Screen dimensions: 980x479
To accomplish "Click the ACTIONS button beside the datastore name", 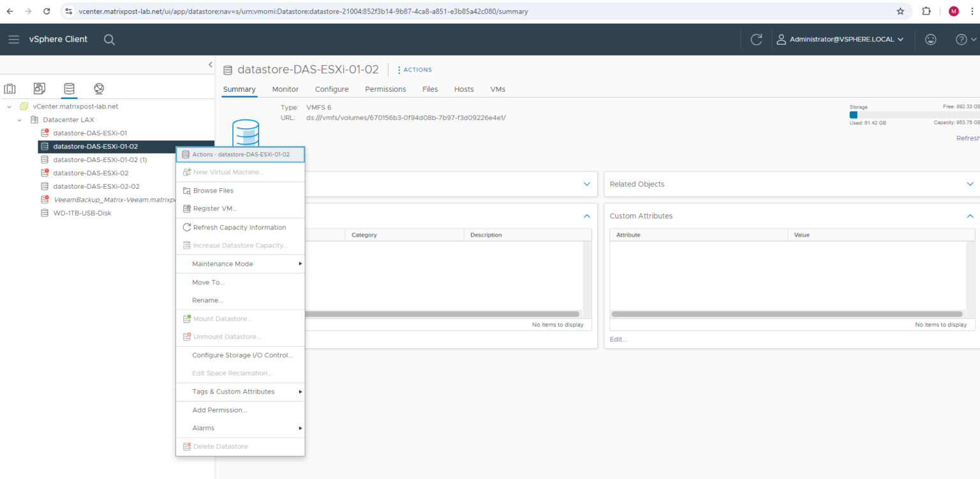I will 414,70.
